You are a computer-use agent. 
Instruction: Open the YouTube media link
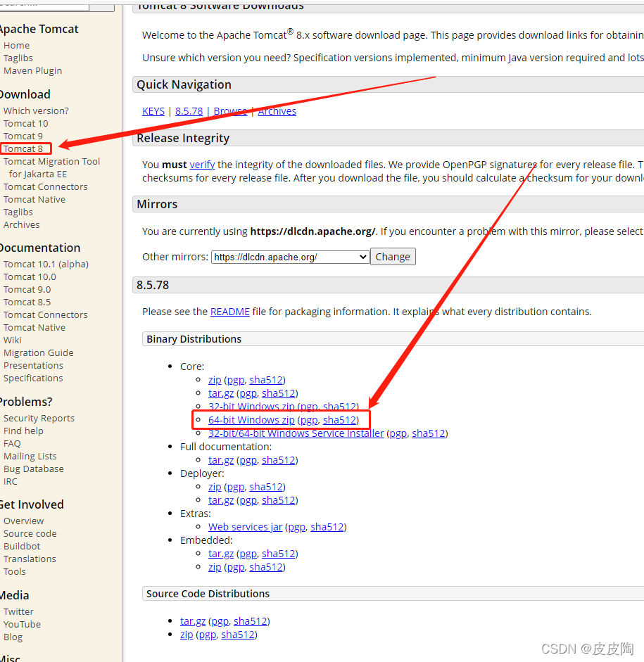click(22, 624)
